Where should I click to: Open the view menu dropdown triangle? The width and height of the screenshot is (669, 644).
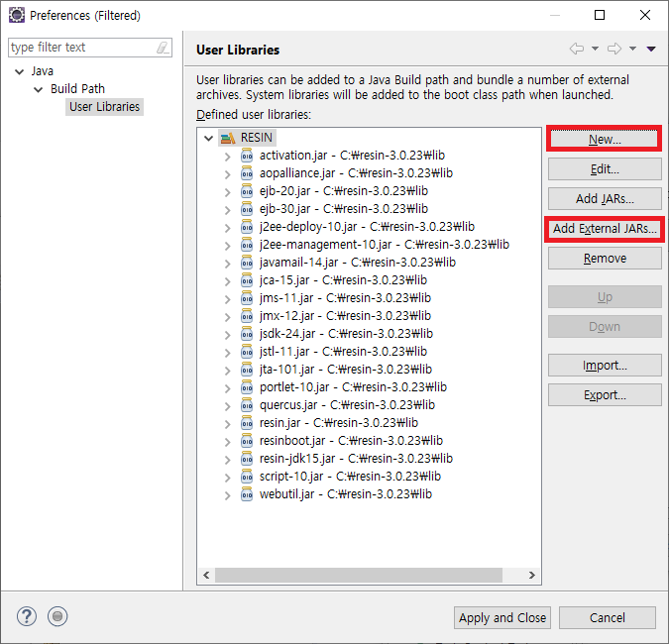coord(651,49)
